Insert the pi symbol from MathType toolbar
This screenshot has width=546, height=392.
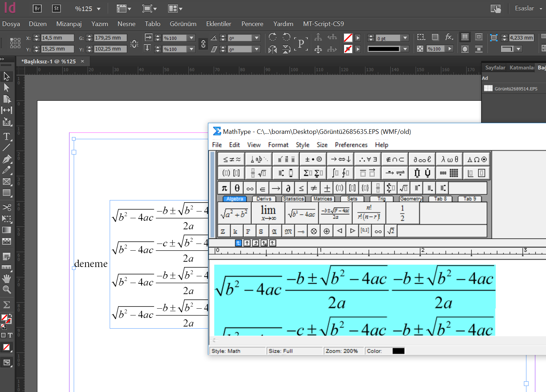pyautogui.click(x=224, y=188)
